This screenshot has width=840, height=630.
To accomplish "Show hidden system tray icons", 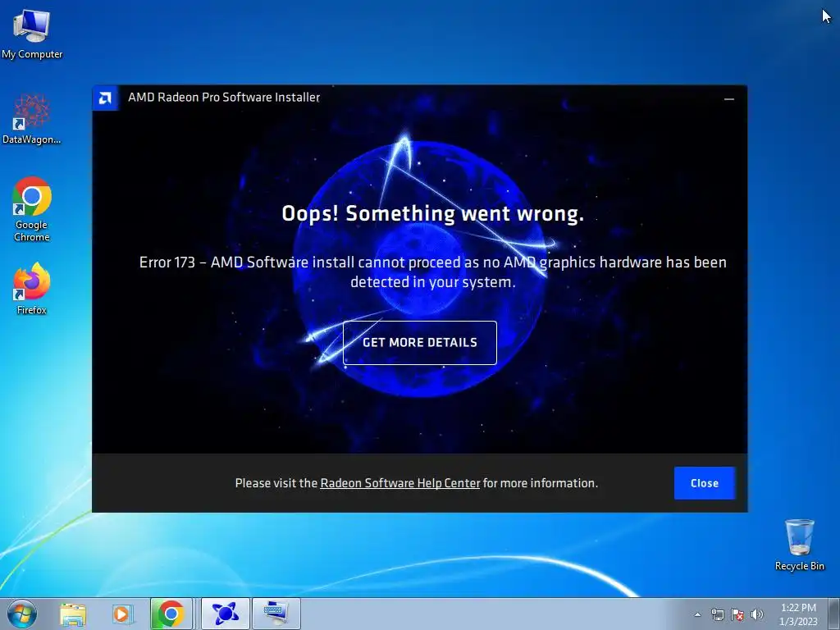I will point(697,614).
